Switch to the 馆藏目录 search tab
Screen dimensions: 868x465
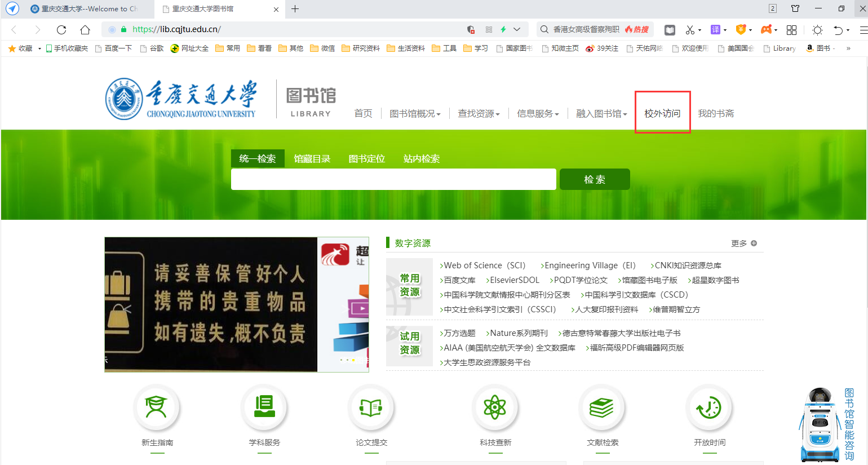(312, 159)
